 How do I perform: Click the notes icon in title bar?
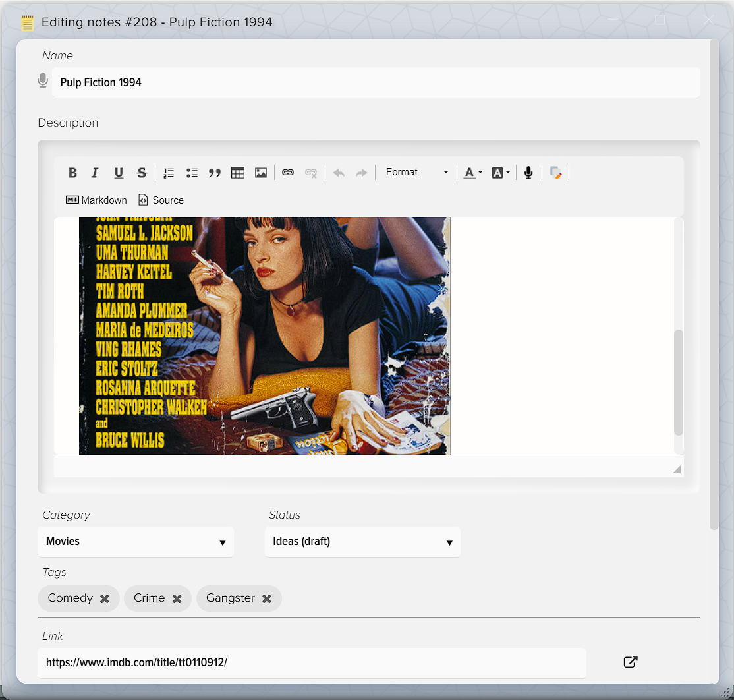(x=28, y=22)
